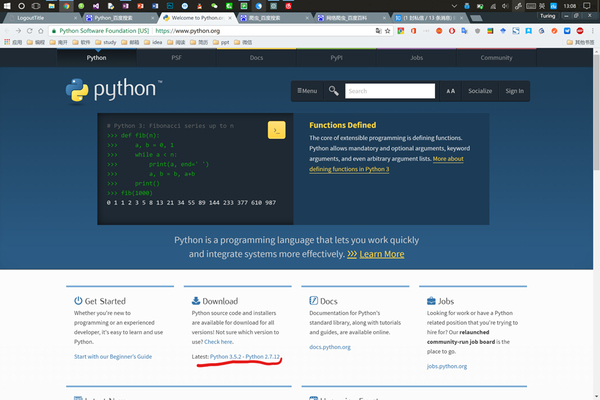This screenshot has height=400, width=600.
Task: Open the PyPI top navigation tab
Action: click(x=336, y=58)
